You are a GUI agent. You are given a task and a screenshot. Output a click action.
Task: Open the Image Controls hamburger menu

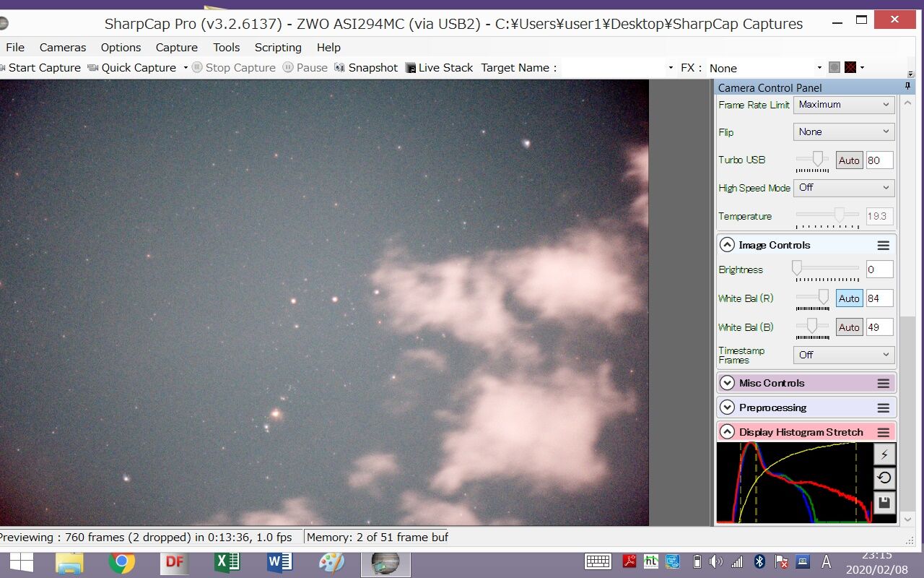click(883, 245)
